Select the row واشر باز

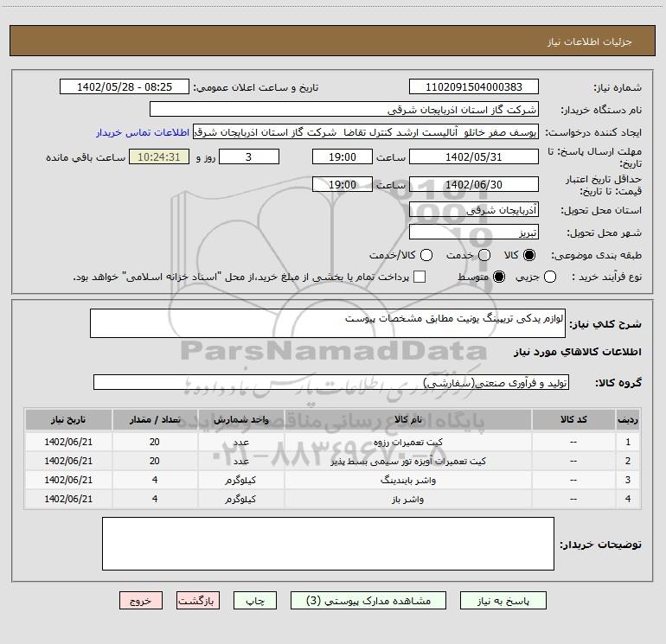pyautogui.click(x=333, y=499)
